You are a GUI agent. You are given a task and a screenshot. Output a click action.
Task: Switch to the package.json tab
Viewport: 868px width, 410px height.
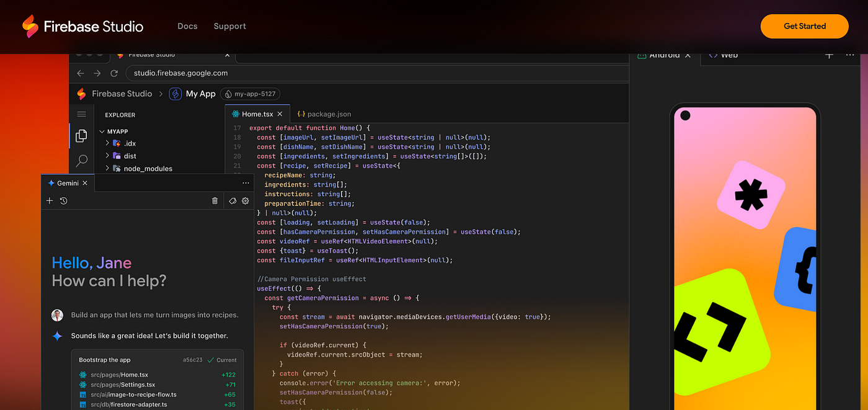324,114
